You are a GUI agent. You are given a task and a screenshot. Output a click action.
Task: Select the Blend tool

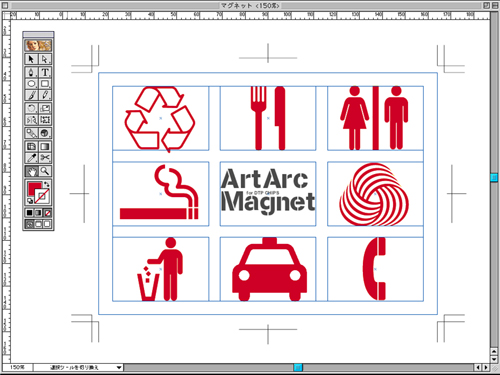[31, 133]
